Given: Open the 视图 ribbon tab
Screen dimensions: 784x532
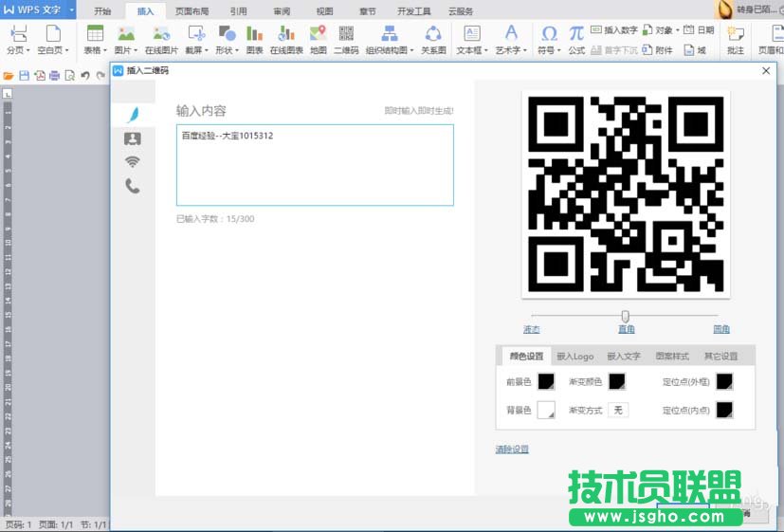Looking at the screenshot, I should click(324, 11).
